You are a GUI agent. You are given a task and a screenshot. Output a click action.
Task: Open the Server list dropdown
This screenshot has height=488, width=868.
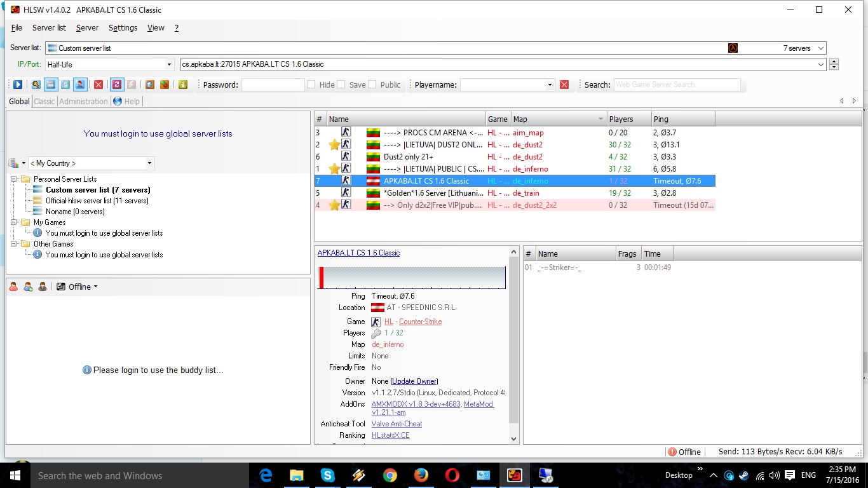(x=820, y=48)
